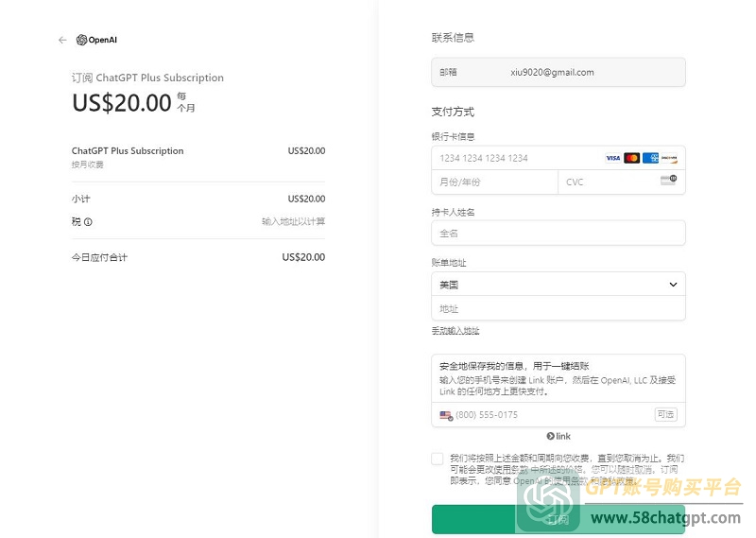Open the 美国 country dropdown

558,285
